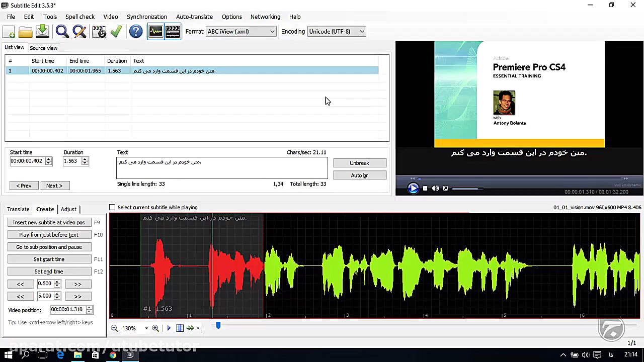This screenshot has height=362, width=644.
Task: Open the Replace tool with pencil magnifier
Action: (x=79, y=32)
